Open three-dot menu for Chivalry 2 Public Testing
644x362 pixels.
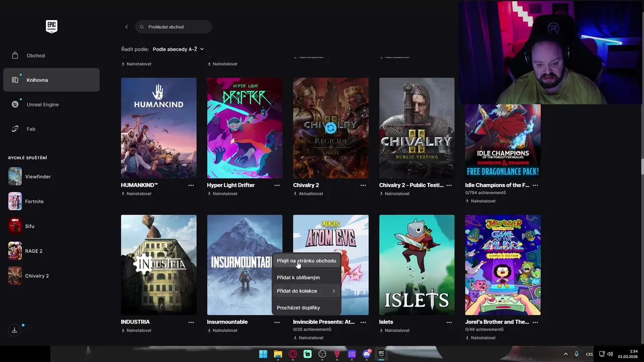(449, 186)
